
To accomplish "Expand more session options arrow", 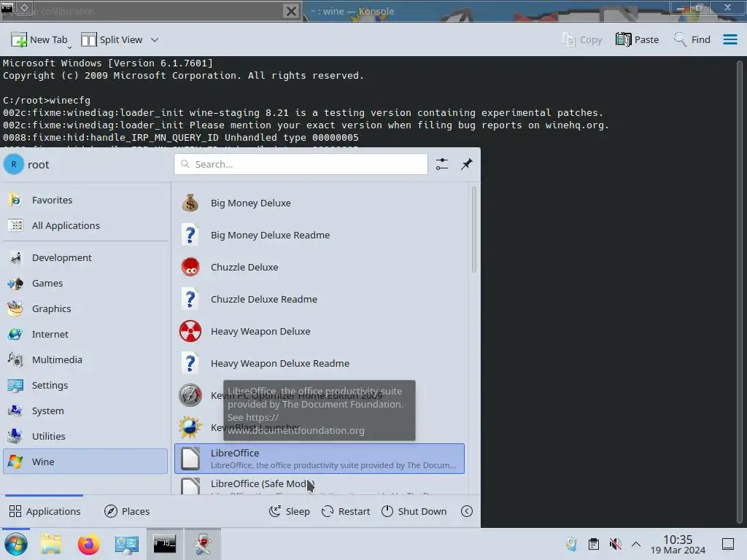I will click(467, 511).
